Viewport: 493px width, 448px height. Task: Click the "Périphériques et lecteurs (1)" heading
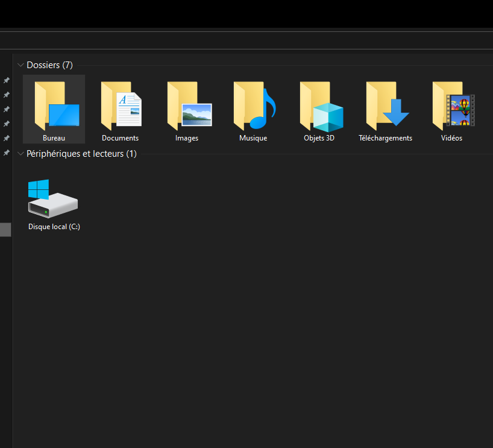[x=81, y=154]
